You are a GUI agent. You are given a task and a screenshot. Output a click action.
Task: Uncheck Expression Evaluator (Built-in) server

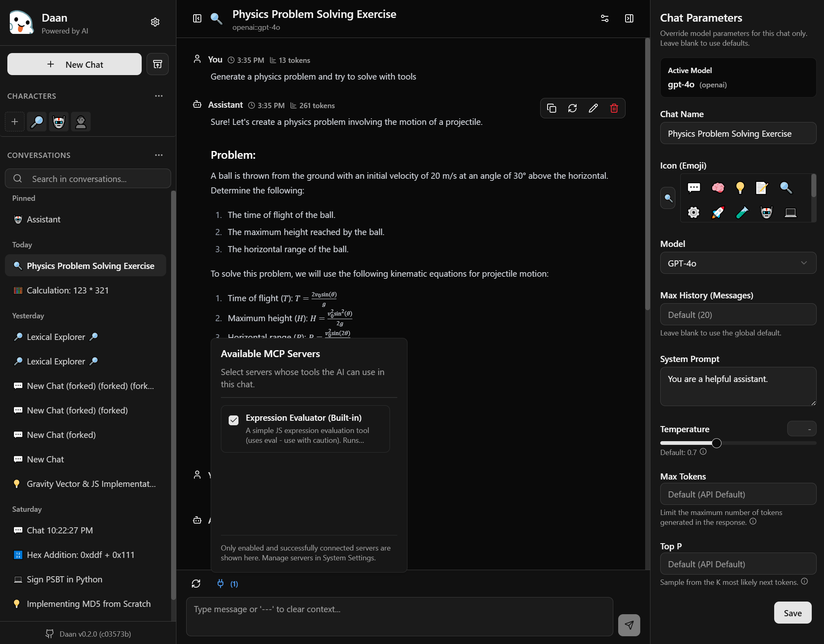[x=234, y=420]
